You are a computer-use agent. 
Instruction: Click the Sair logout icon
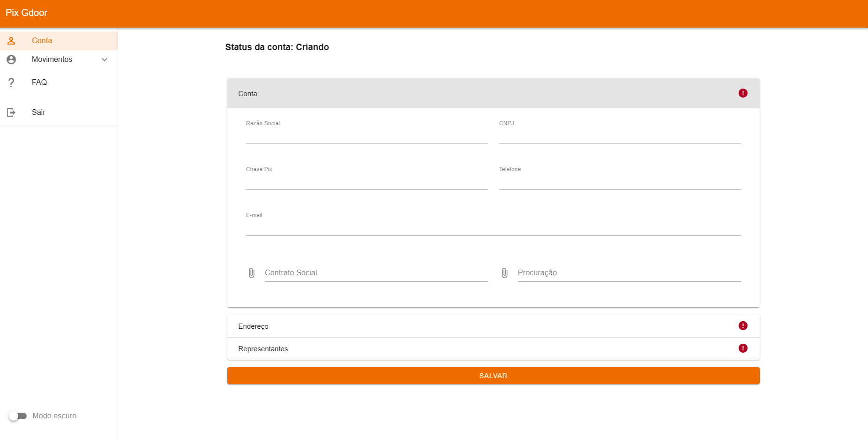pyautogui.click(x=11, y=113)
